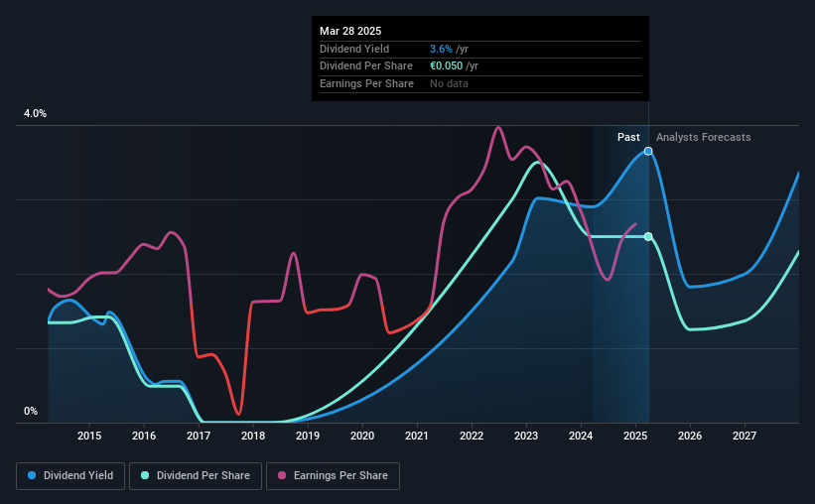815x504 pixels.
Task: Click the 2024 x-axis label
Action: pos(581,436)
